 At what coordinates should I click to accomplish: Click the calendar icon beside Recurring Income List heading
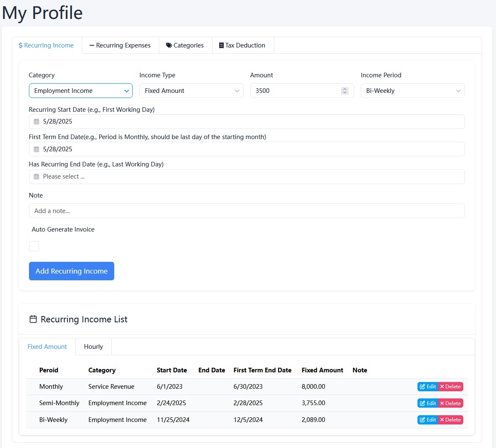point(33,319)
